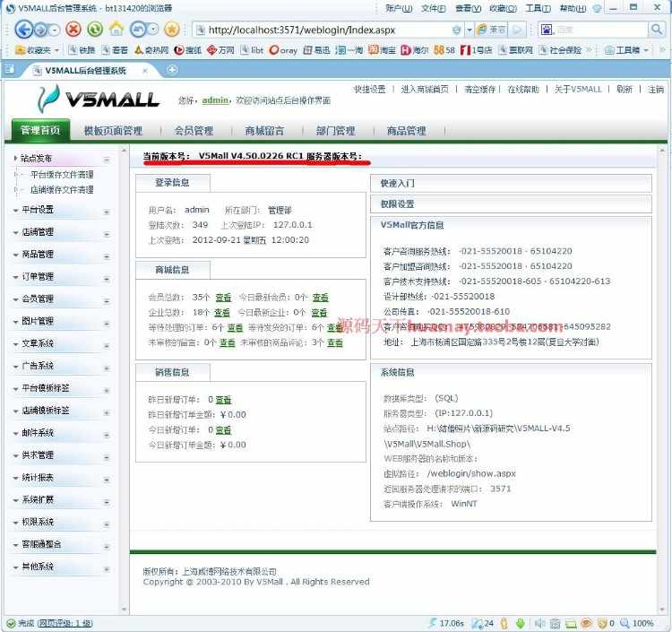Select top-nav 会员管理 tab
This screenshot has width=672, height=632.
coord(194,131)
